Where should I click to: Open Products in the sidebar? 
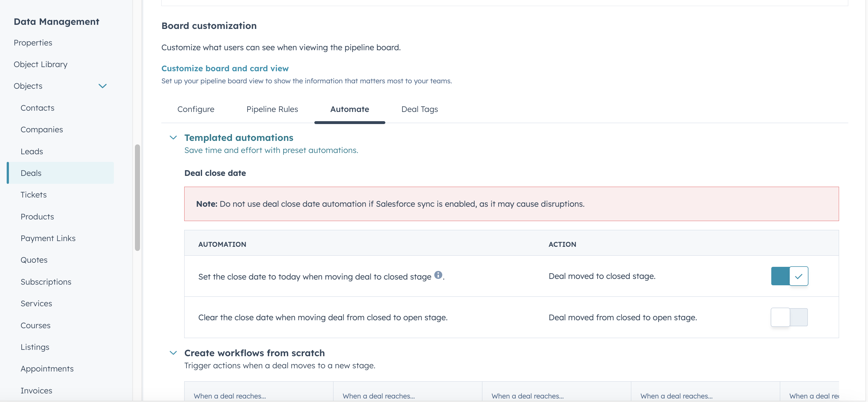(x=37, y=217)
